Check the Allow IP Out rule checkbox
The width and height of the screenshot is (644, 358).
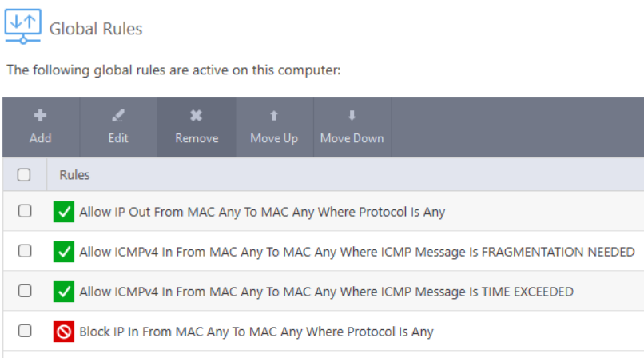[25, 211]
